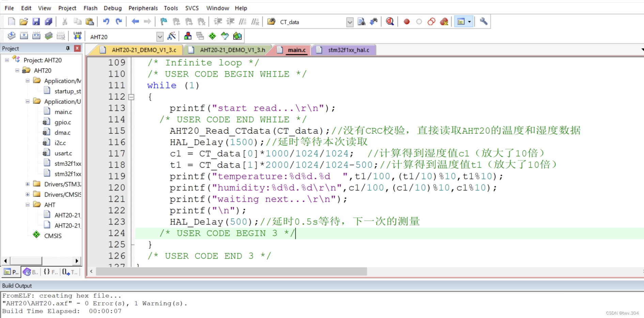
Task: Open the Project menu
Action: click(67, 8)
